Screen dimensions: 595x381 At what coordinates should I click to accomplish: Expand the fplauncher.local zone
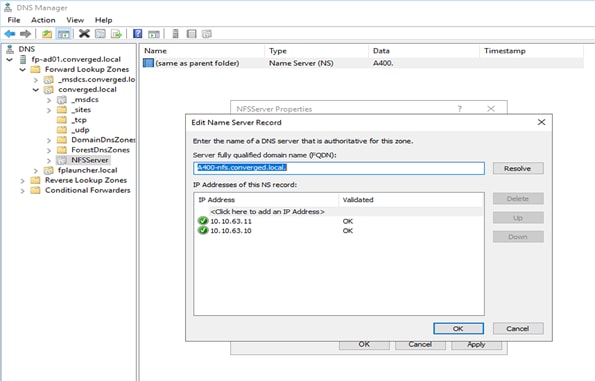[36, 171]
